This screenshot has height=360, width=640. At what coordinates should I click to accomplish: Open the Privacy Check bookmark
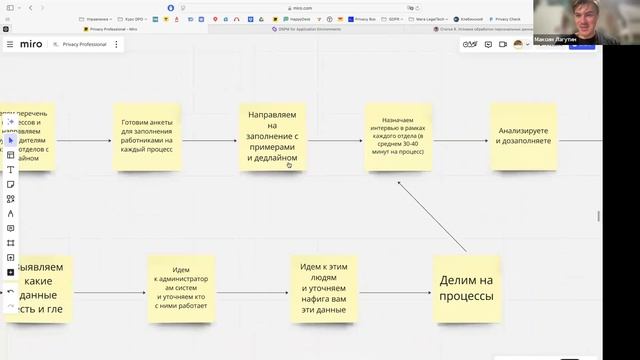[504, 19]
